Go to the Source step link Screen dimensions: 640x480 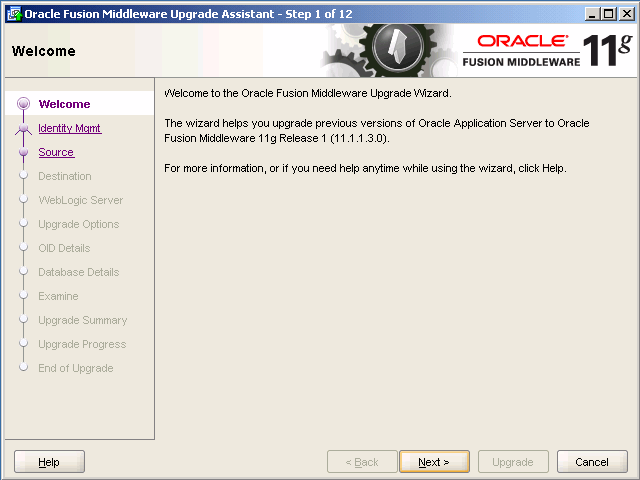coord(56,152)
